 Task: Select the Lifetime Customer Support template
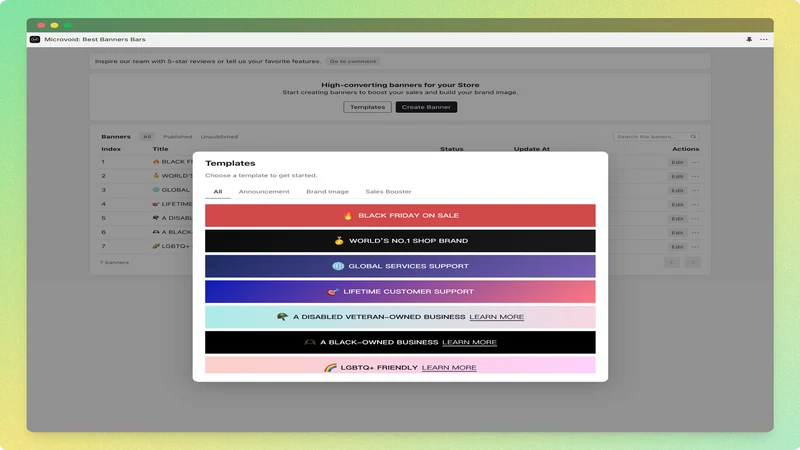click(400, 291)
